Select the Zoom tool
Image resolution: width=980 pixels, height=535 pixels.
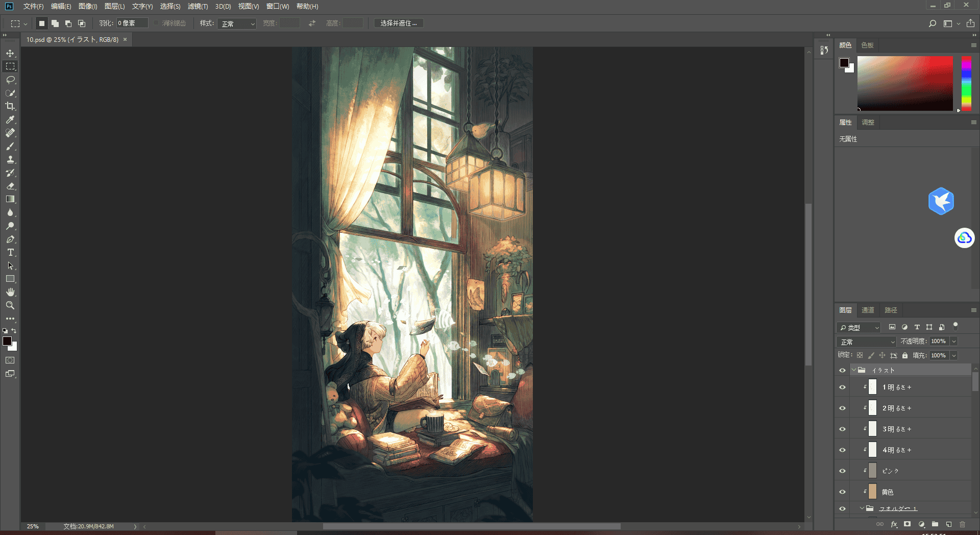pyautogui.click(x=10, y=305)
